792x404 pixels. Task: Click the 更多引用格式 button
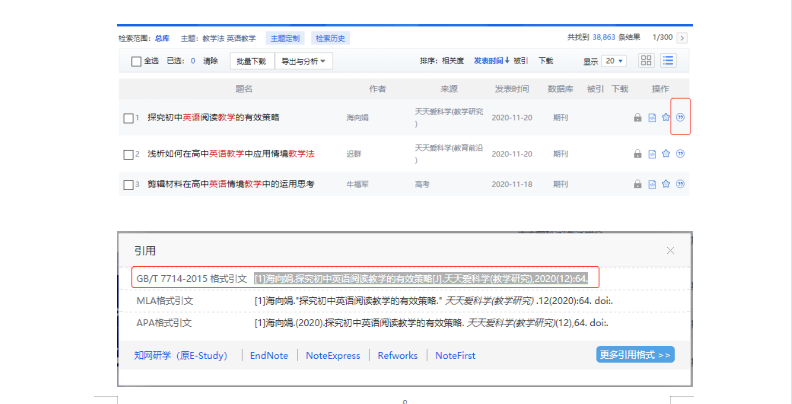(x=635, y=355)
